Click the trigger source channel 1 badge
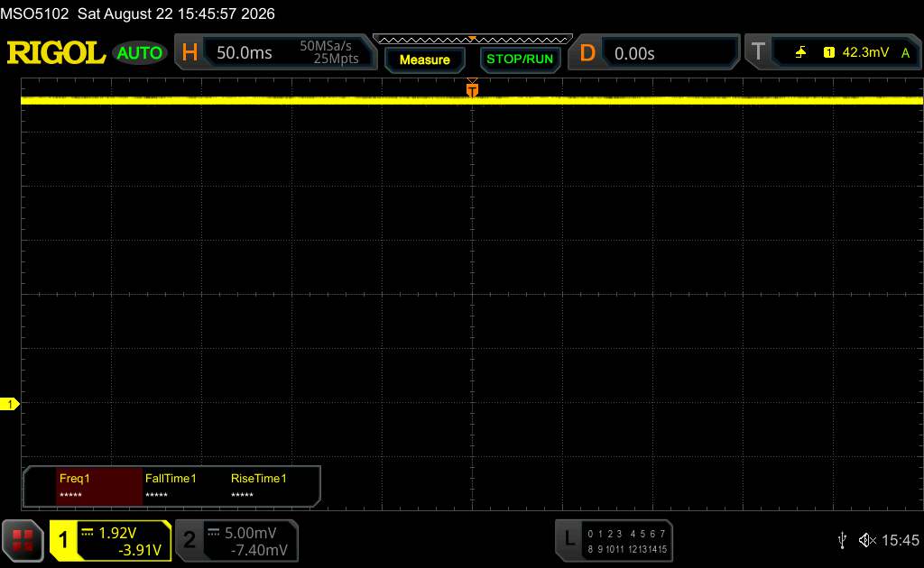Image resolution: width=924 pixels, height=568 pixels. coord(829,52)
